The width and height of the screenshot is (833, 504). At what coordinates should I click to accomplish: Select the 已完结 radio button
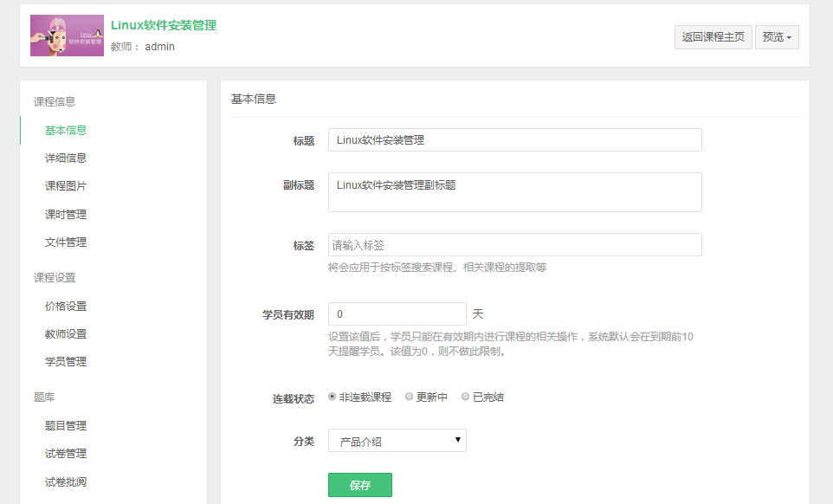tap(465, 397)
